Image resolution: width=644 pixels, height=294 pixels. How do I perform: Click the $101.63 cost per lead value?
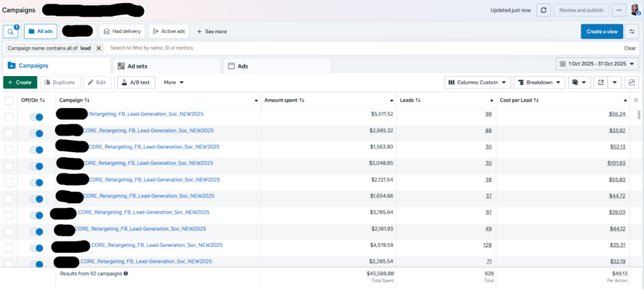pyautogui.click(x=616, y=163)
